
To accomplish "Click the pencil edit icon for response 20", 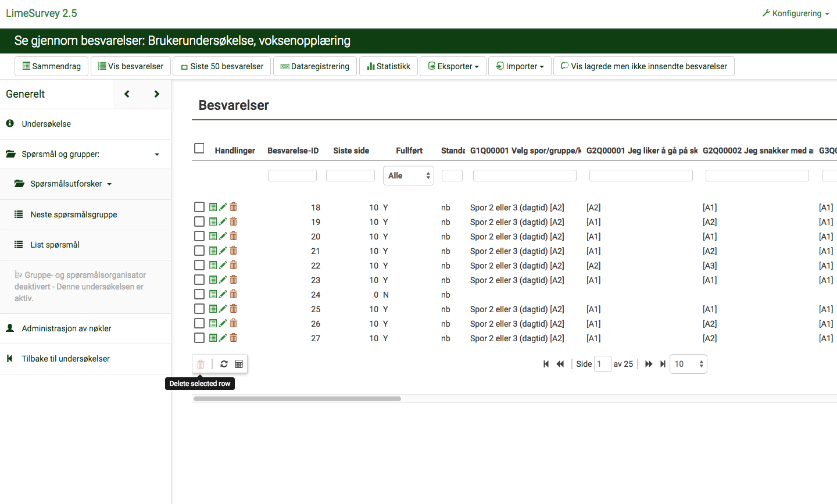I will coord(223,236).
